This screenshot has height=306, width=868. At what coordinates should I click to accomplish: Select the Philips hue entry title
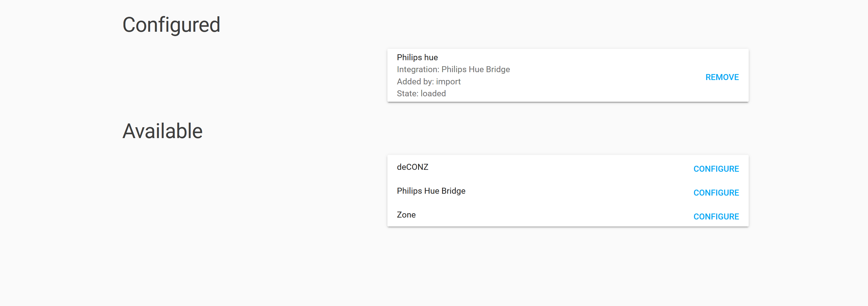417,57
